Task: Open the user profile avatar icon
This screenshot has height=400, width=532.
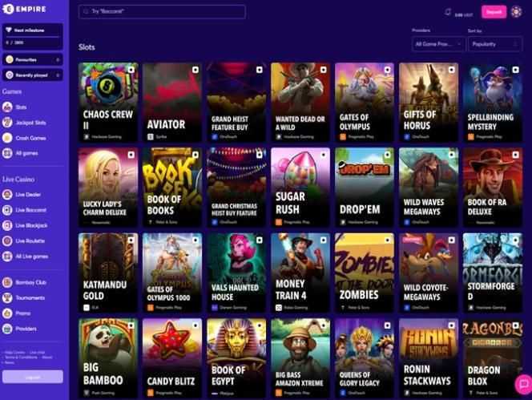Action: click(517, 12)
